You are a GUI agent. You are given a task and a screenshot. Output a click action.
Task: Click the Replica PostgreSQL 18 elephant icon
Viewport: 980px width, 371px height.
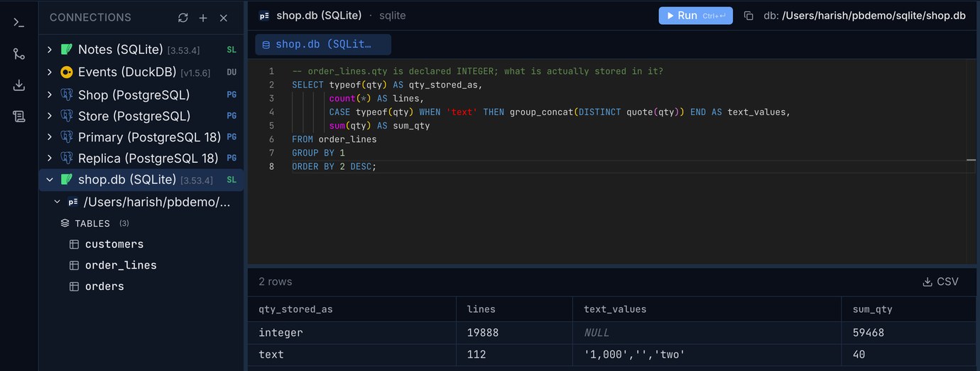tap(67, 158)
